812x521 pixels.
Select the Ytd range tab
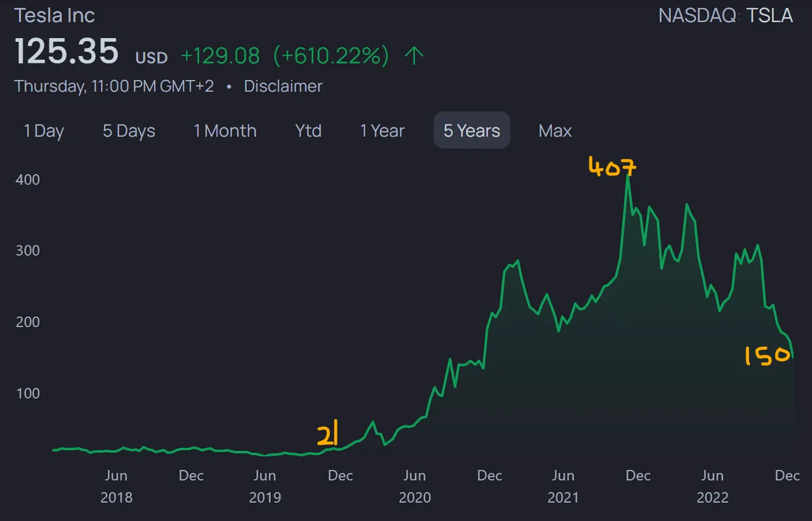coord(308,131)
